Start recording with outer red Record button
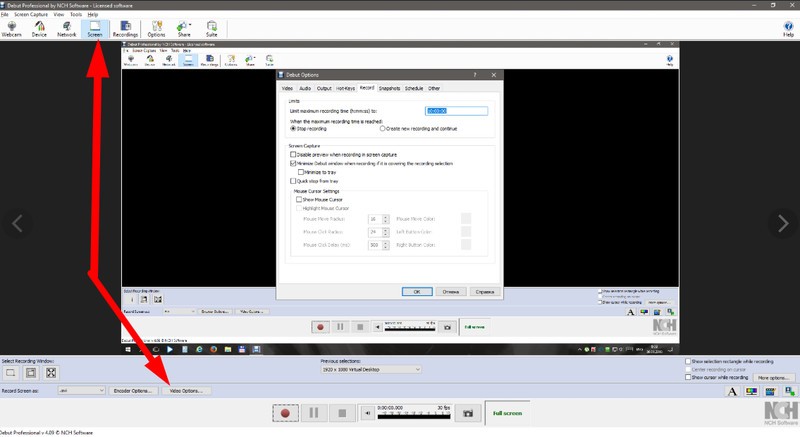 285,413
